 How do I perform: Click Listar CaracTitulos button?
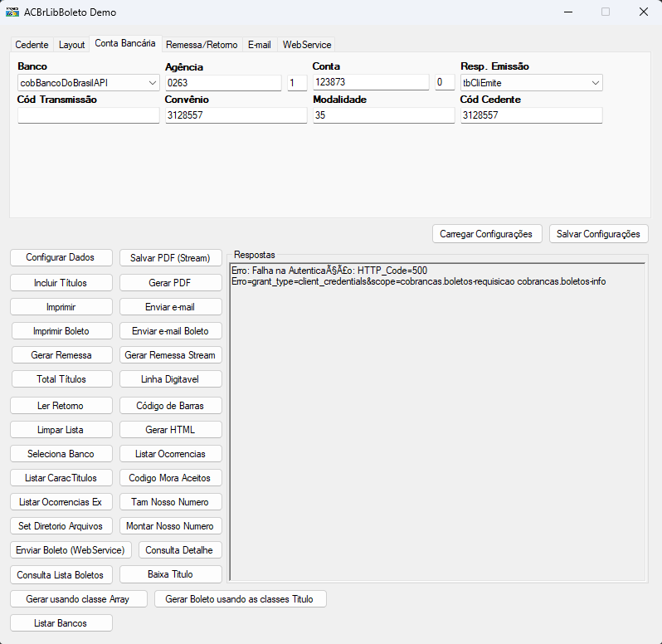tap(61, 478)
